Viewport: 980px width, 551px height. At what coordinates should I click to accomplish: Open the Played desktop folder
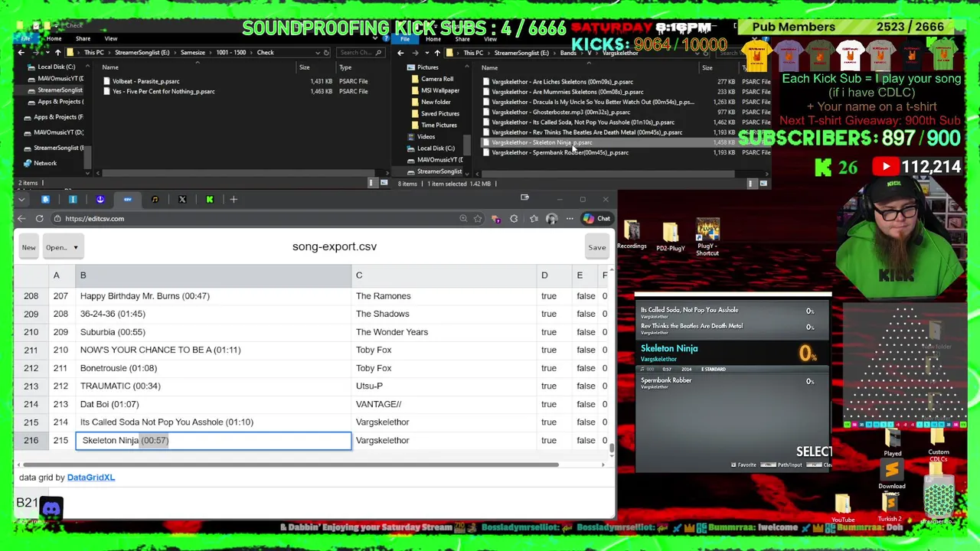pos(893,443)
